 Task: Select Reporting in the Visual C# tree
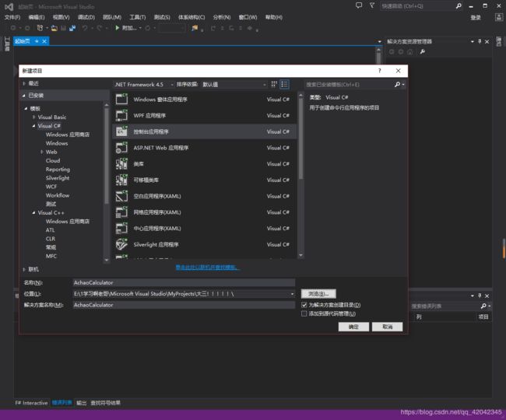coord(58,170)
